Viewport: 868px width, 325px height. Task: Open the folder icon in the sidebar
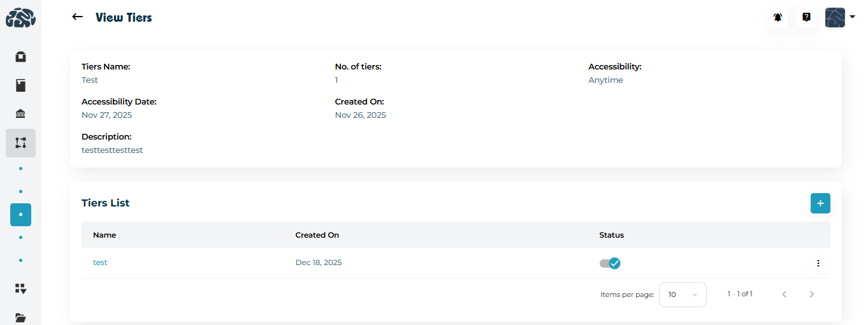click(x=20, y=317)
